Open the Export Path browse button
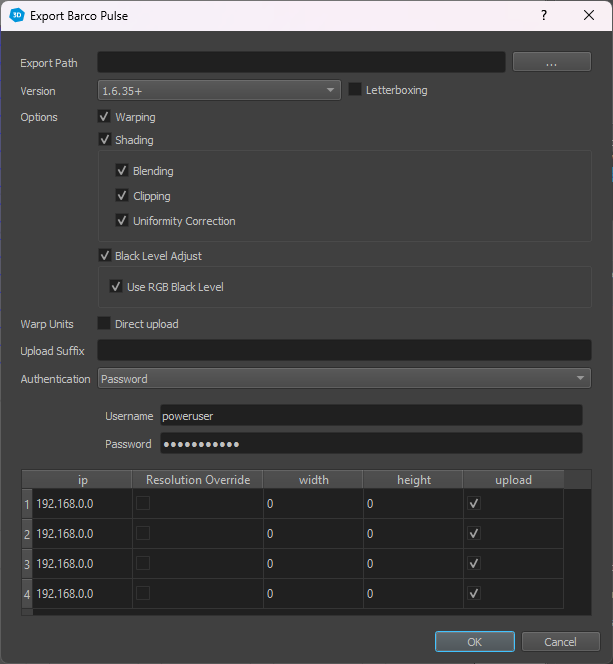Screen dimensions: 613x664 tap(551, 63)
